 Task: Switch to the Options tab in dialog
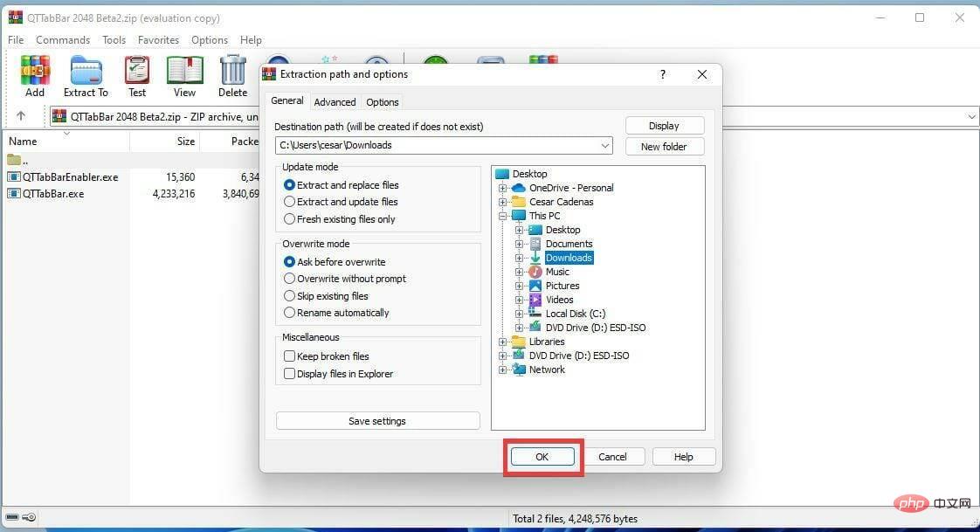[383, 102]
